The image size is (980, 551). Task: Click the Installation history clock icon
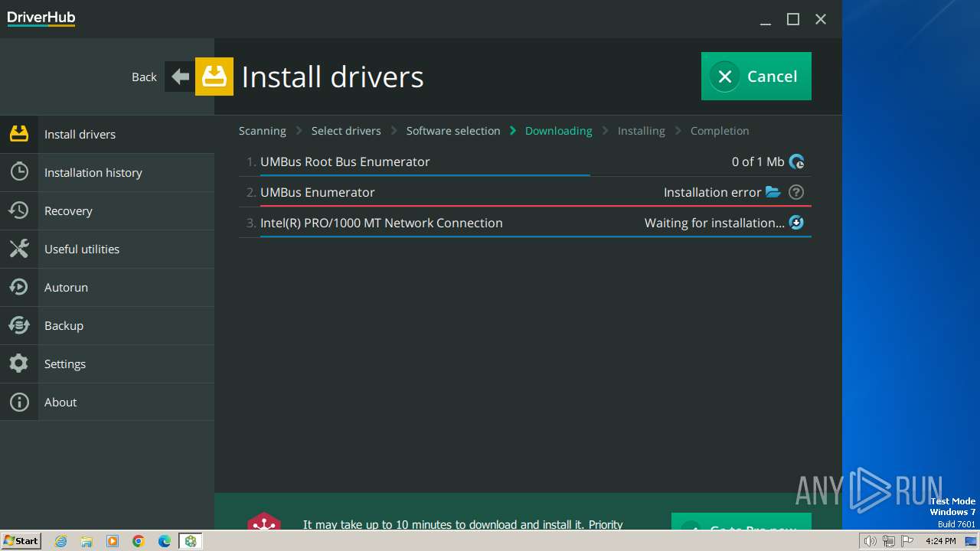[19, 172]
